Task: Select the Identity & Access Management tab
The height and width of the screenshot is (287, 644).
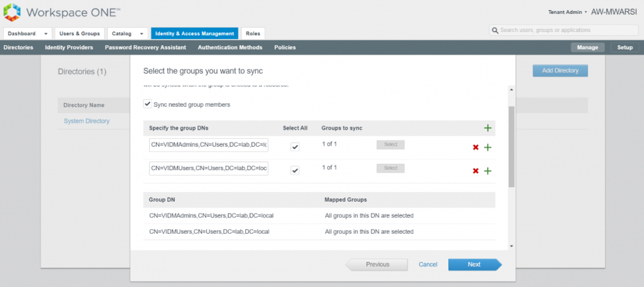Action: point(195,34)
